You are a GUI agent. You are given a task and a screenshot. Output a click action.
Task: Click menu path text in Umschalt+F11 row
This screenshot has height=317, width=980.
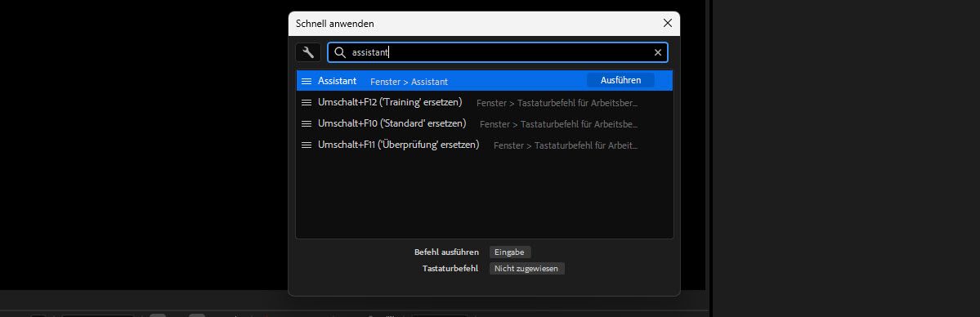[x=566, y=145]
